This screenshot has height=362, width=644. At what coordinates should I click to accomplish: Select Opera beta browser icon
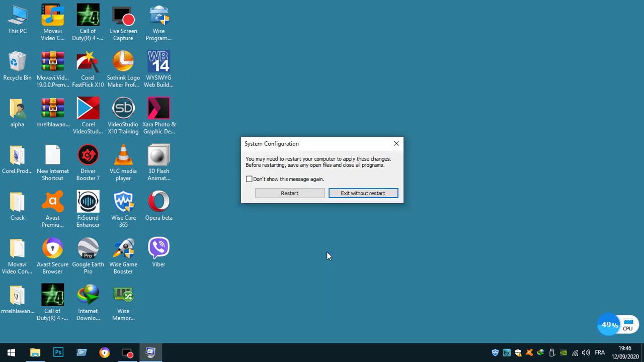[158, 206]
